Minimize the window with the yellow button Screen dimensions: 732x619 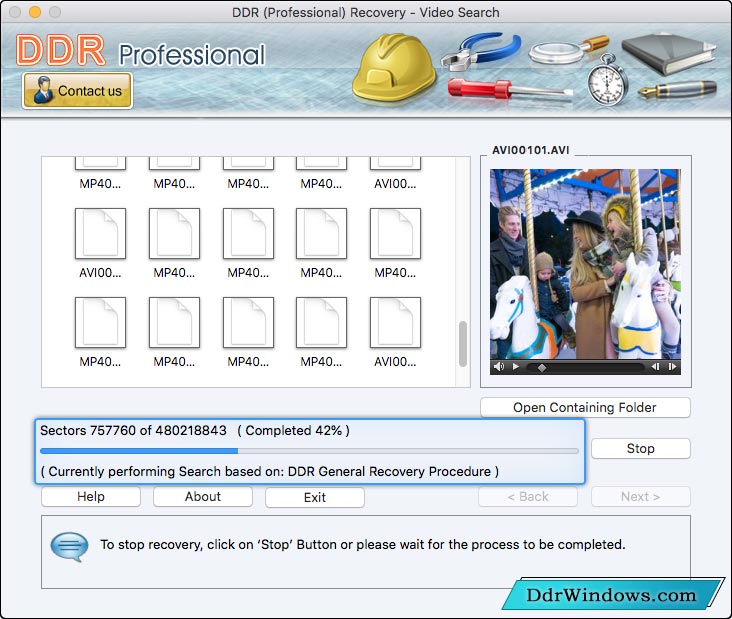pyautogui.click(x=35, y=12)
